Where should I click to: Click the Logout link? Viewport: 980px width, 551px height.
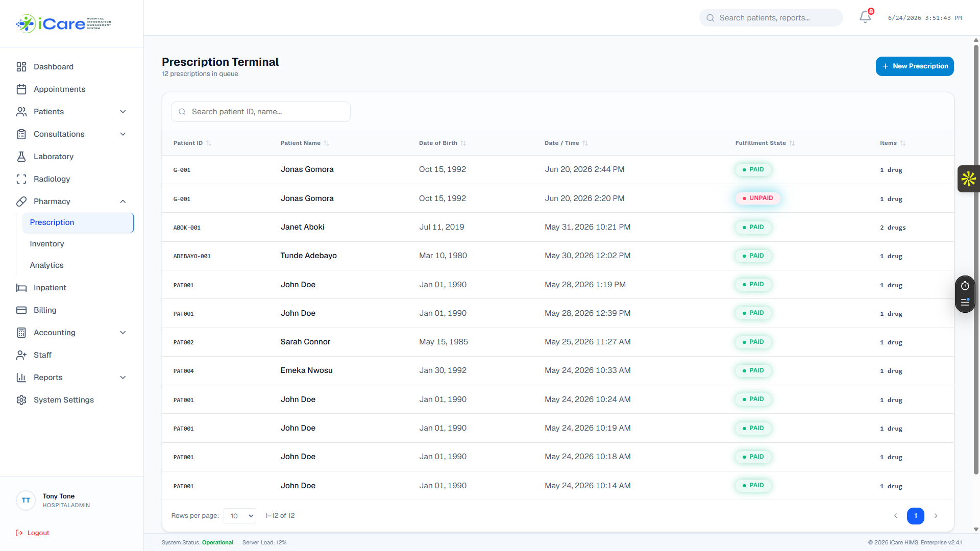click(33, 533)
